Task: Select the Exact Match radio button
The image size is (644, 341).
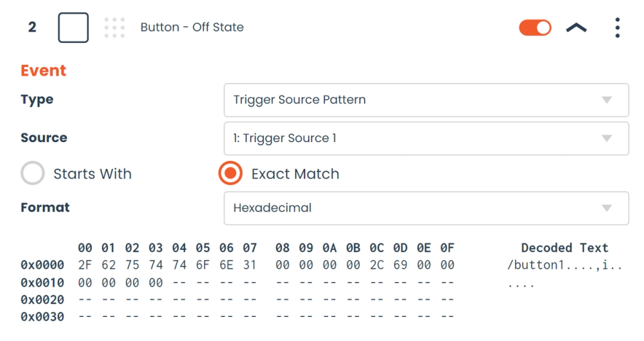Action: [230, 174]
